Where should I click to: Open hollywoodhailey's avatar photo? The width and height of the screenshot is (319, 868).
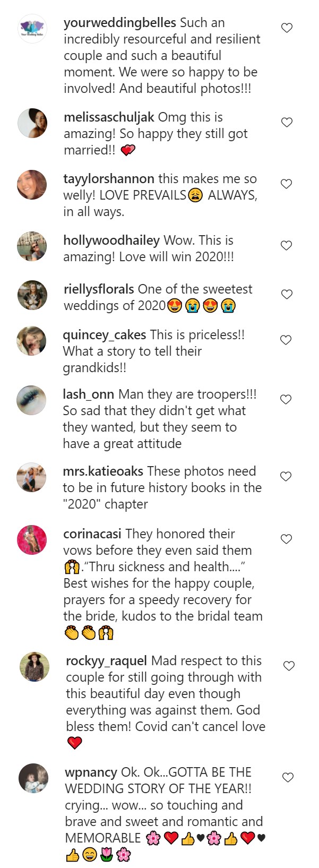coord(32,246)
